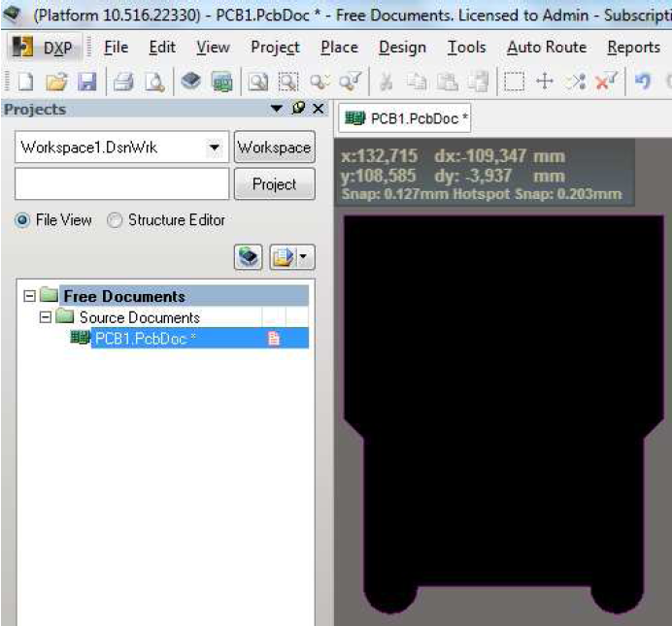The width and height of the screenshot is (672, 626).
Task: Open the Auto Route menu
Action: [547, 48]
